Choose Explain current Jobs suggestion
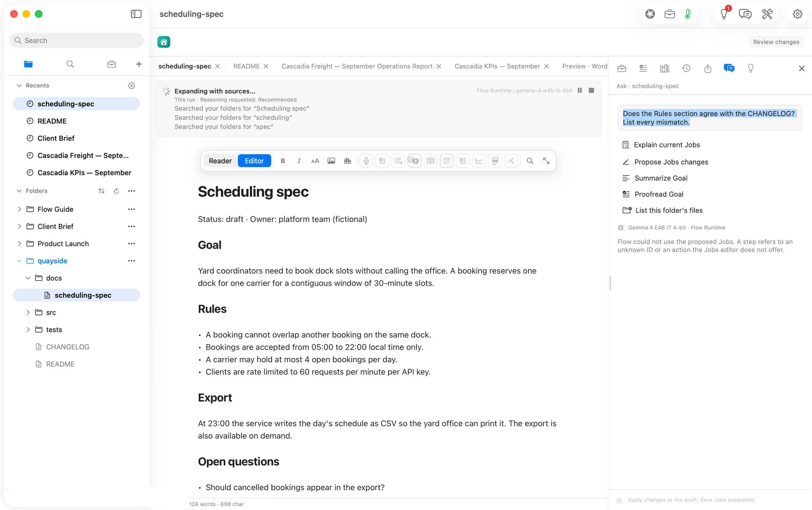 (667, 145)
